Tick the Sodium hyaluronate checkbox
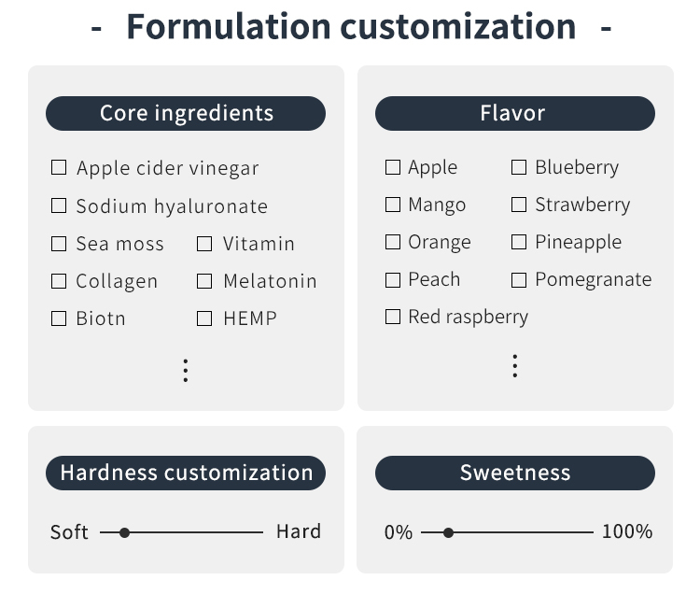Image resolution: width=700 pixels, height=594 pixels. (59, 205)
